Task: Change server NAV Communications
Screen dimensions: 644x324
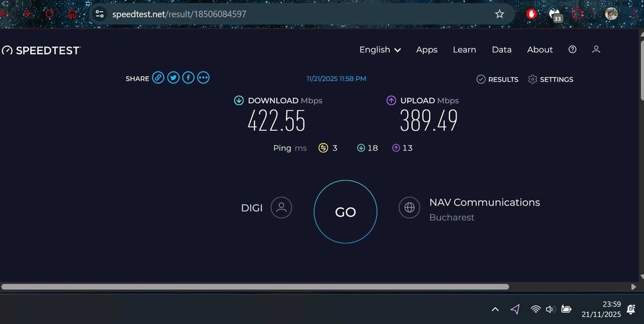Action: [x=485, y=202]
